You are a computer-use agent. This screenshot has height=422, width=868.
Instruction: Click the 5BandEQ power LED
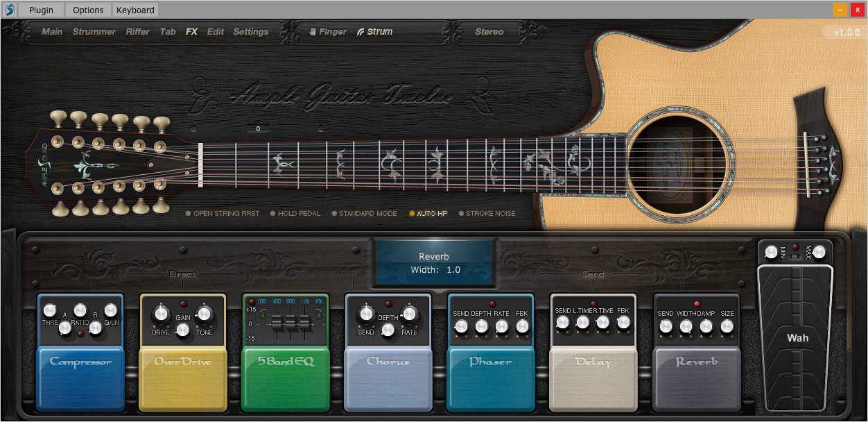(x=252, y=301)
